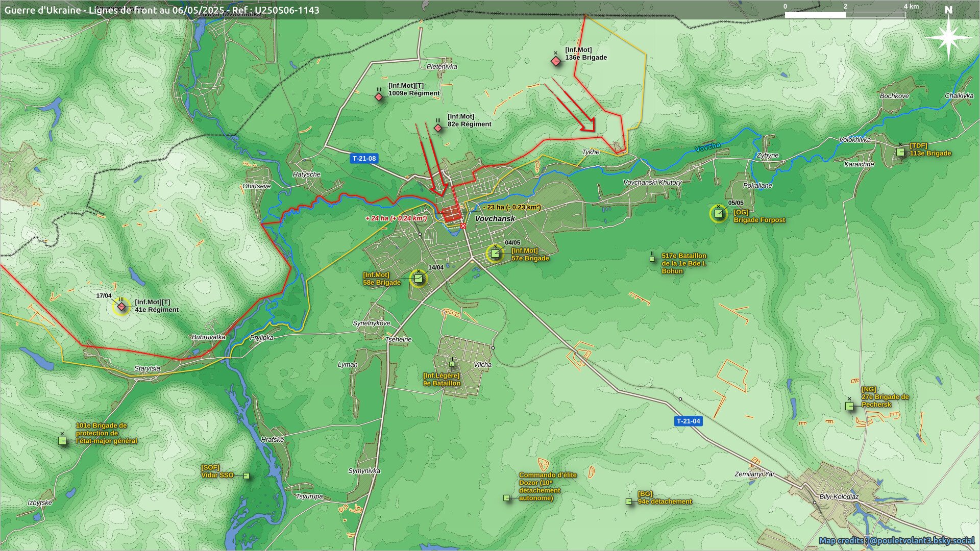Click the Lyman village label
980x551 pixels.
click(348, 365)
